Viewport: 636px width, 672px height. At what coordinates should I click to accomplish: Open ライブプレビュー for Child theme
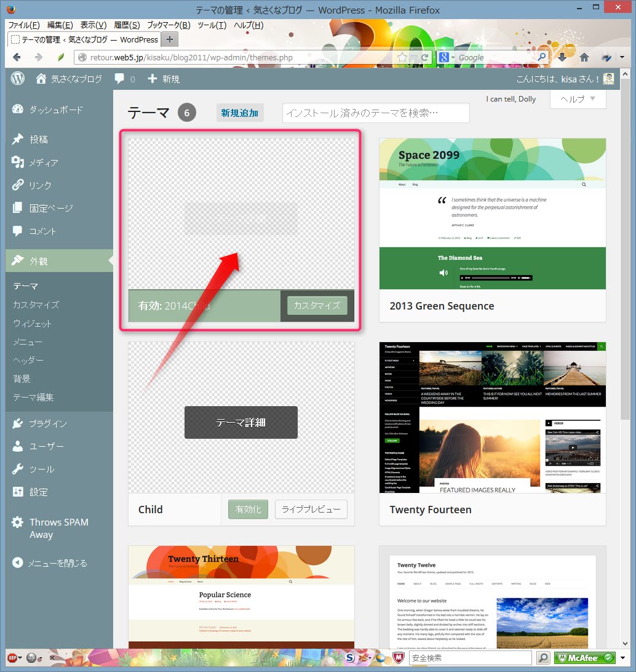(311, 509)
